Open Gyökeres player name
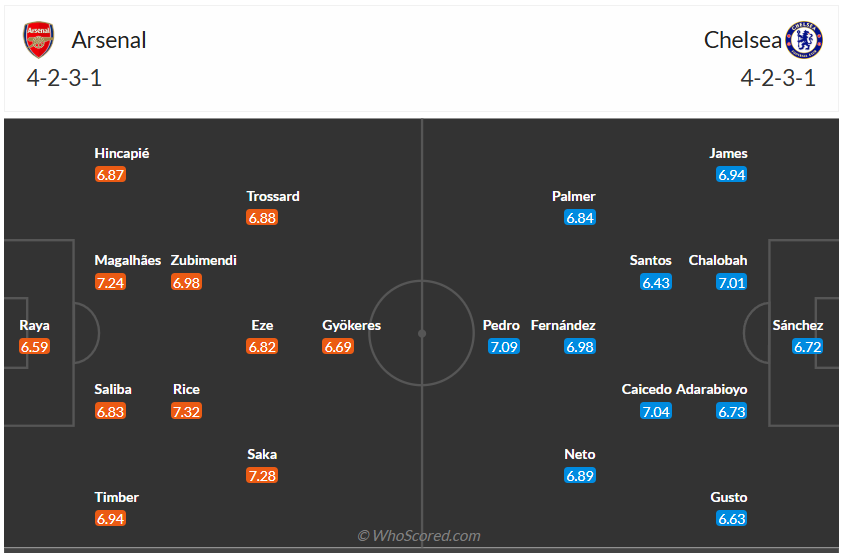 point(352,325)
